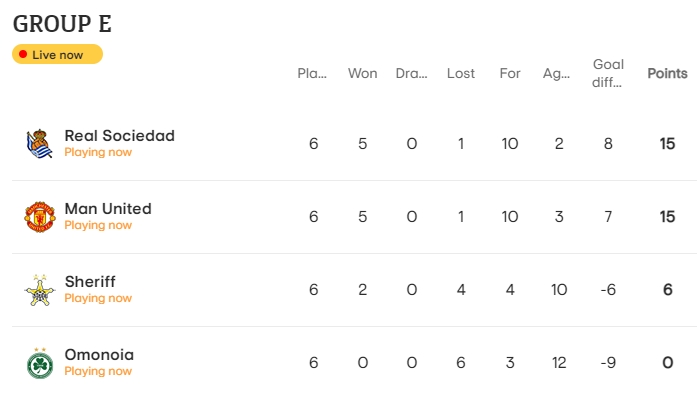Click Playing now under Omonoia
The height and width of the screenshot is (406, 697).
pos(98,371)
